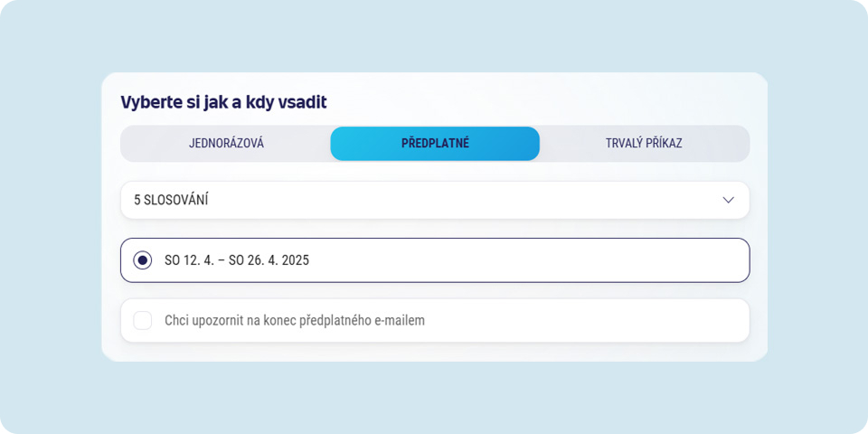Select the PŘEDPLATNÉ tab
The height and width of the screenshot is (434, 868).
[435, 143]
